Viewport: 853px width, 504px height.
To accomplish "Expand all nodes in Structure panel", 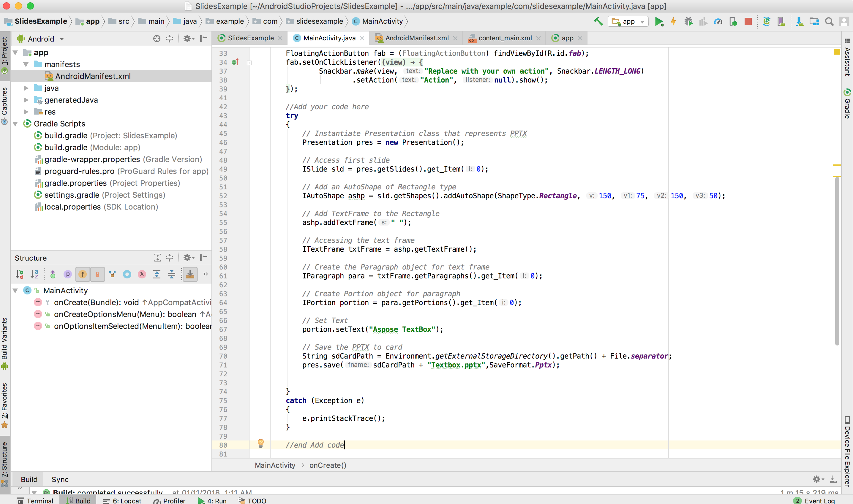I will point(157,258).
